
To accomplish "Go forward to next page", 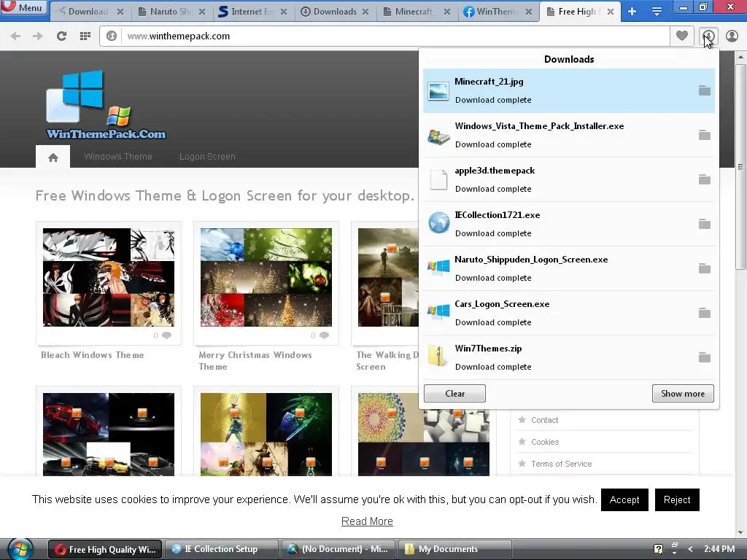I will [38, 36].
